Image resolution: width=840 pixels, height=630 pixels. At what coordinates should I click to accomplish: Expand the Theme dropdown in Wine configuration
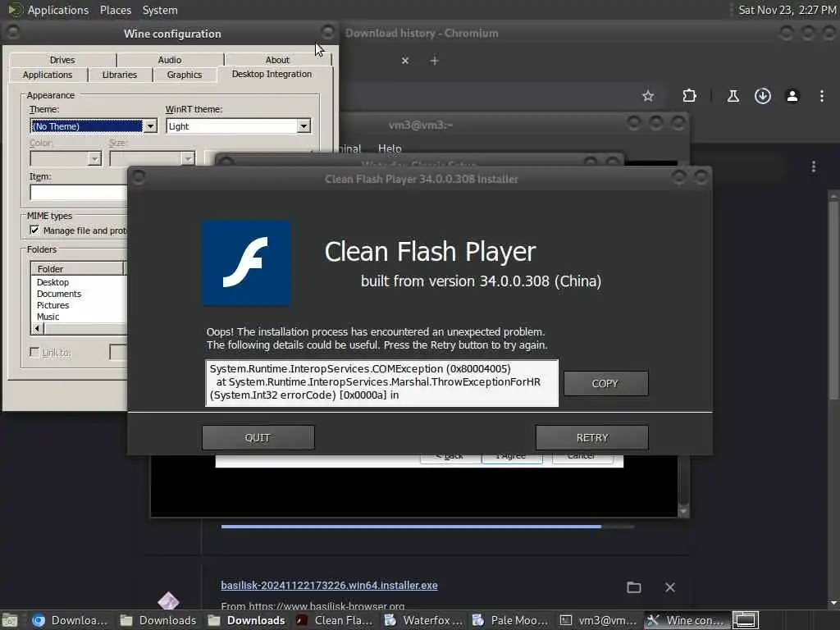pos(151,126)
